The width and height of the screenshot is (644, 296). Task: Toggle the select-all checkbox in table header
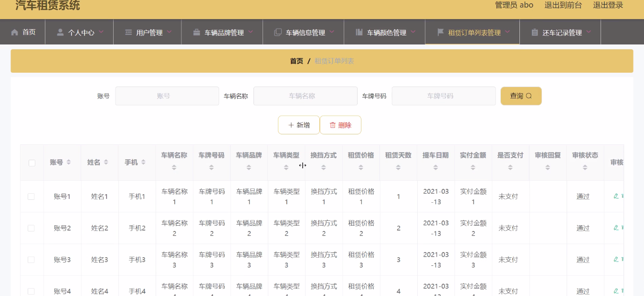pyautogui.click(x=32, y=163)
